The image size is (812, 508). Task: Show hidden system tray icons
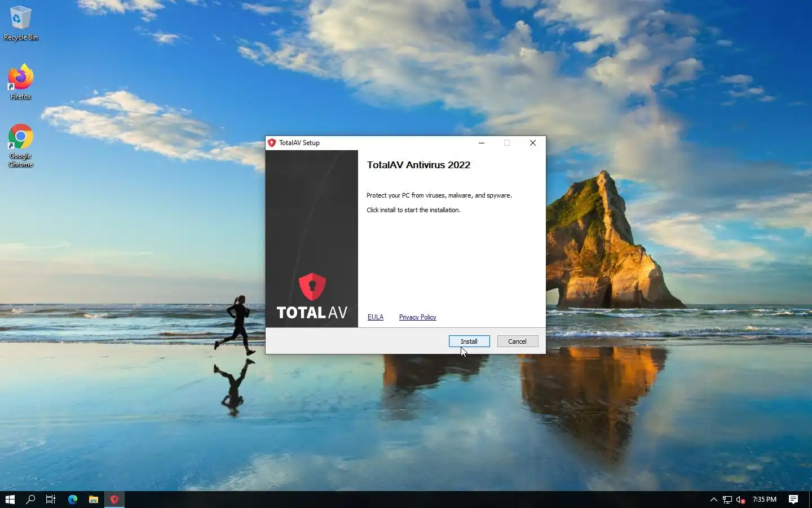713,500
